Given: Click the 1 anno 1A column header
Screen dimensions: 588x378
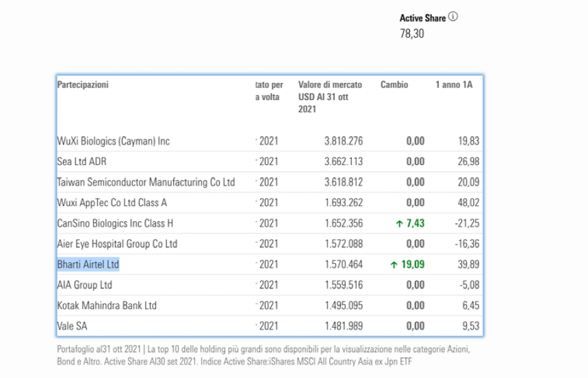Looking at the screenshot, I should [454, 85].
